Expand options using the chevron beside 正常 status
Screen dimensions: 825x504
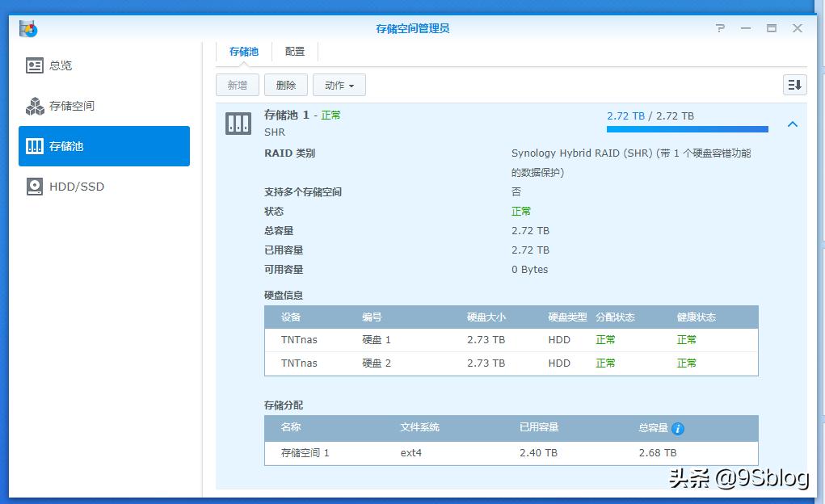pyautogui.click(x=793, y=124)
